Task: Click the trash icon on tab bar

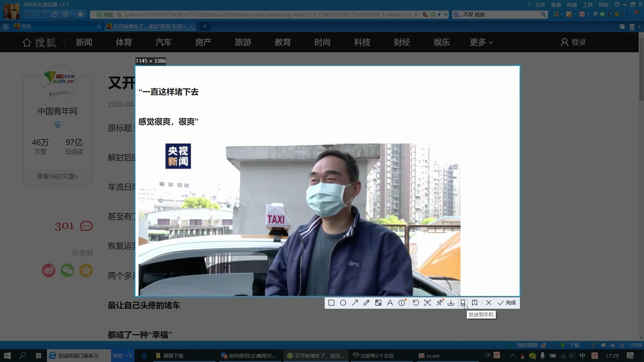Action: (632, 27)
